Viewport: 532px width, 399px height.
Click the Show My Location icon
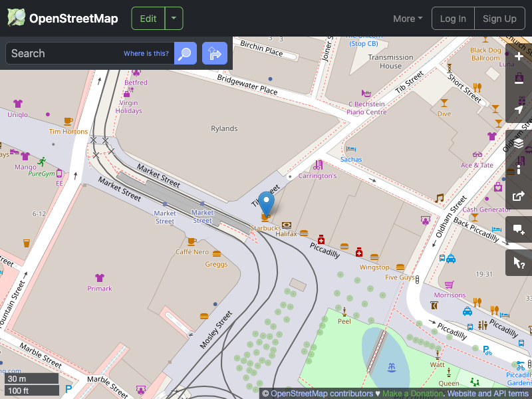tap(519, 110)
